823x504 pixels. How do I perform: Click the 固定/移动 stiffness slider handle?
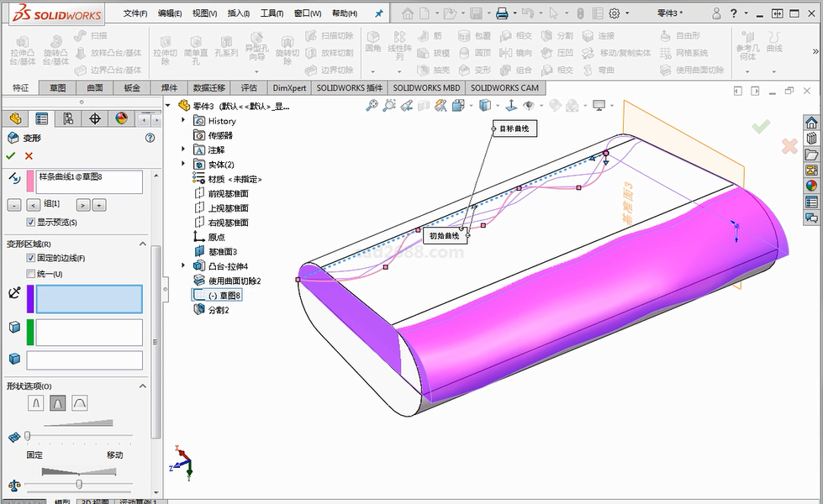(x=28, y=436)
